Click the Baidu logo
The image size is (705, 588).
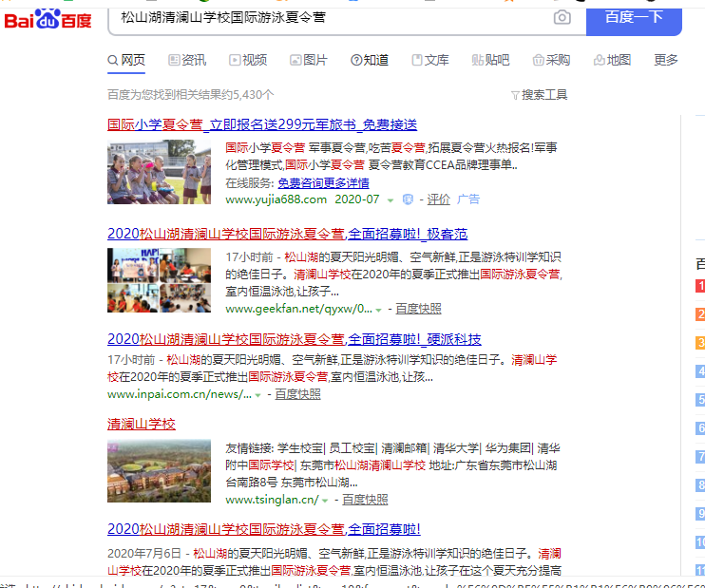pyautogui.click(x=48, y=19)
